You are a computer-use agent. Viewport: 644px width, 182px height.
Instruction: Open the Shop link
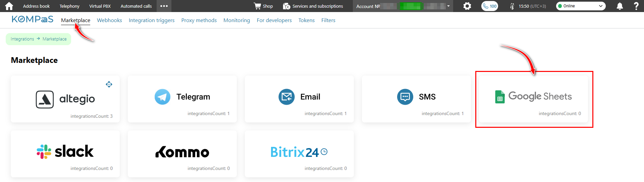tap(268, 6)
